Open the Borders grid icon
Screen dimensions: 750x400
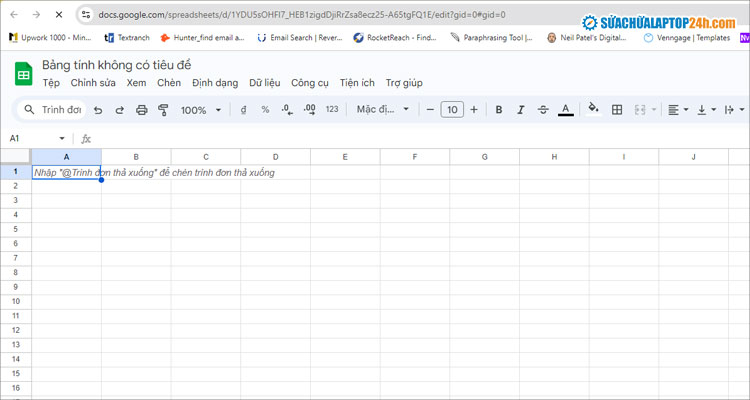click(617, 110)
